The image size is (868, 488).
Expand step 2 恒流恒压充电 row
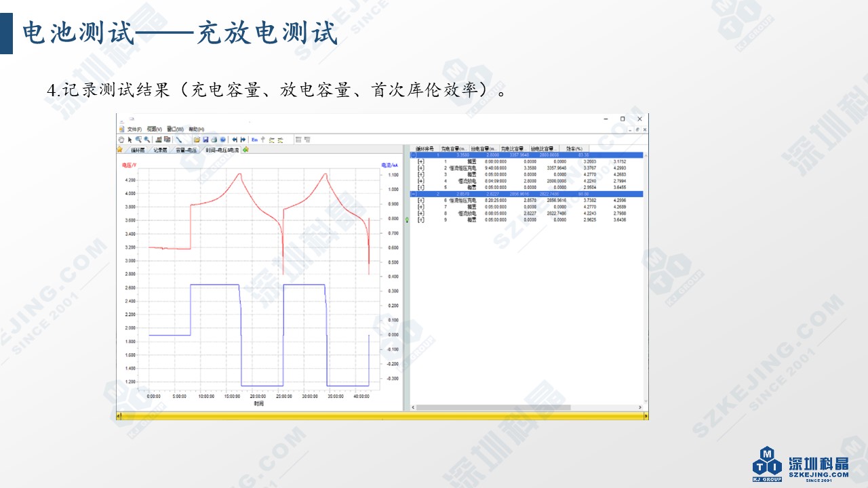421,168
